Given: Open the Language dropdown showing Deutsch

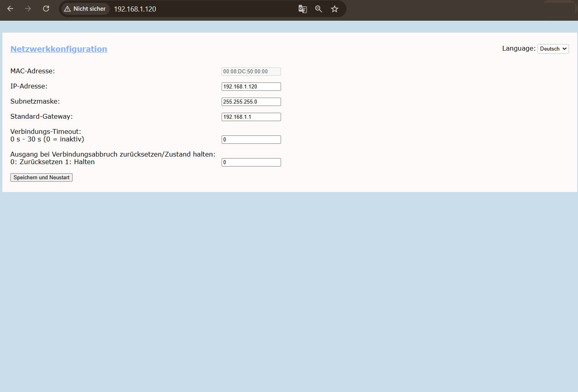Looking at the screenshot, I should click(x=553, y=49).
